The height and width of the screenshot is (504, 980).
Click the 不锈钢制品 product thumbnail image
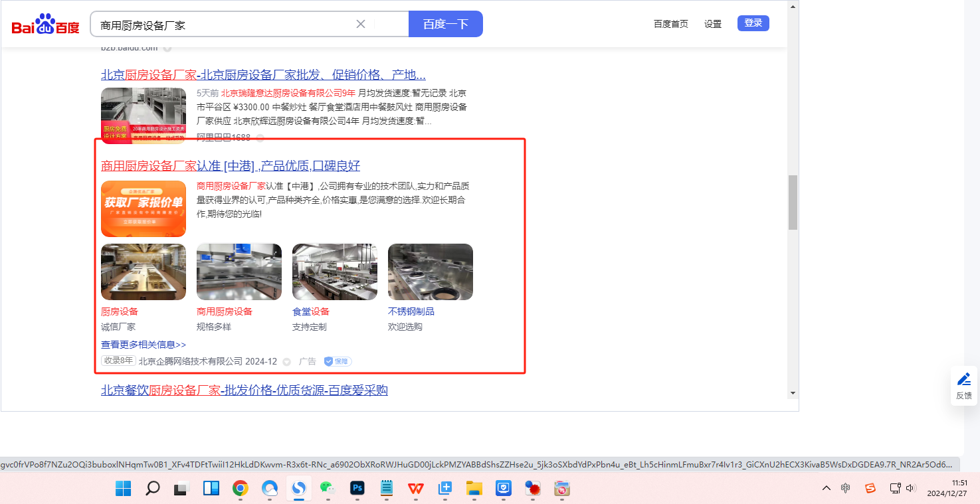point(431,272)
